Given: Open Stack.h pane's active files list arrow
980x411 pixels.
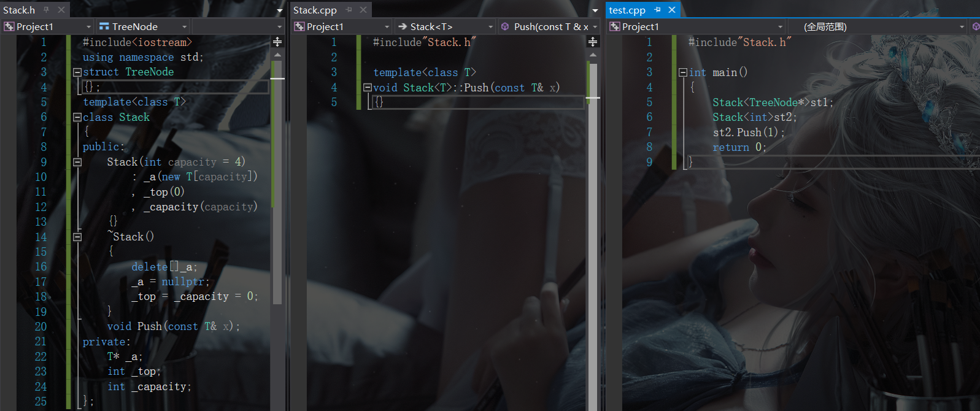Looking at the screenshot, I should (280, 10).
